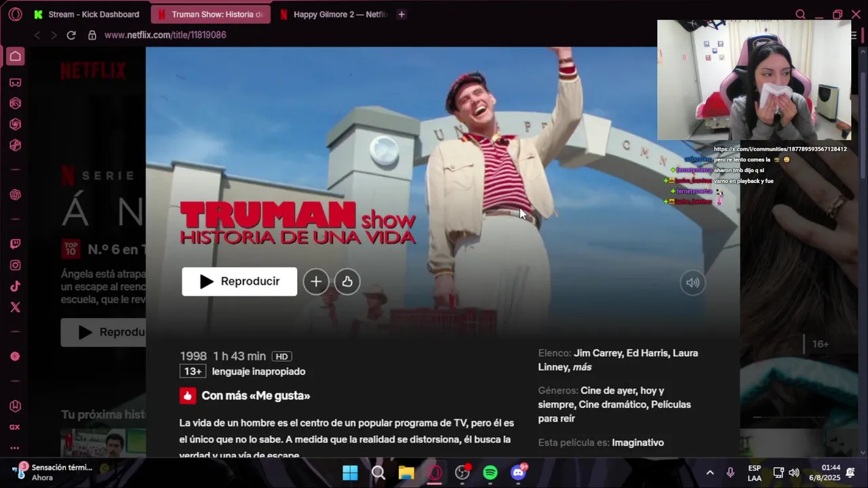Click the Opera GX taskbar icon
Image resolution: width=868 pixels, height=488 pixels.
(435, 472)
